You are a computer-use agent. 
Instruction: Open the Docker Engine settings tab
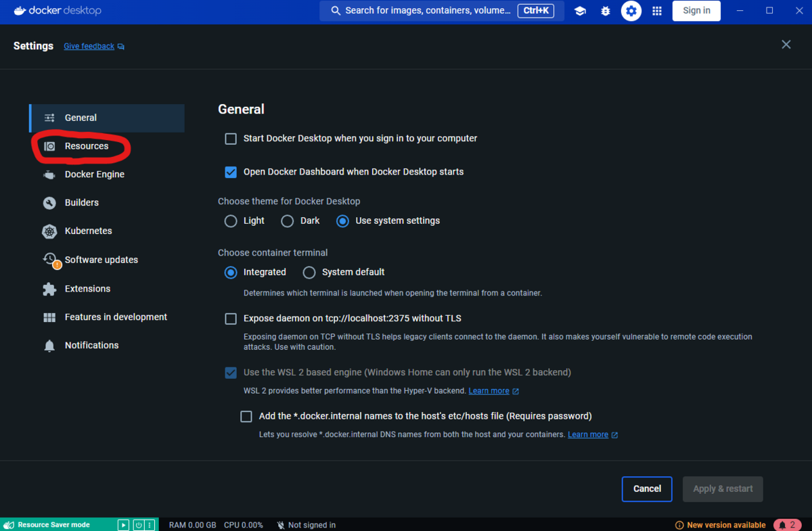click(x=107, y=175)
